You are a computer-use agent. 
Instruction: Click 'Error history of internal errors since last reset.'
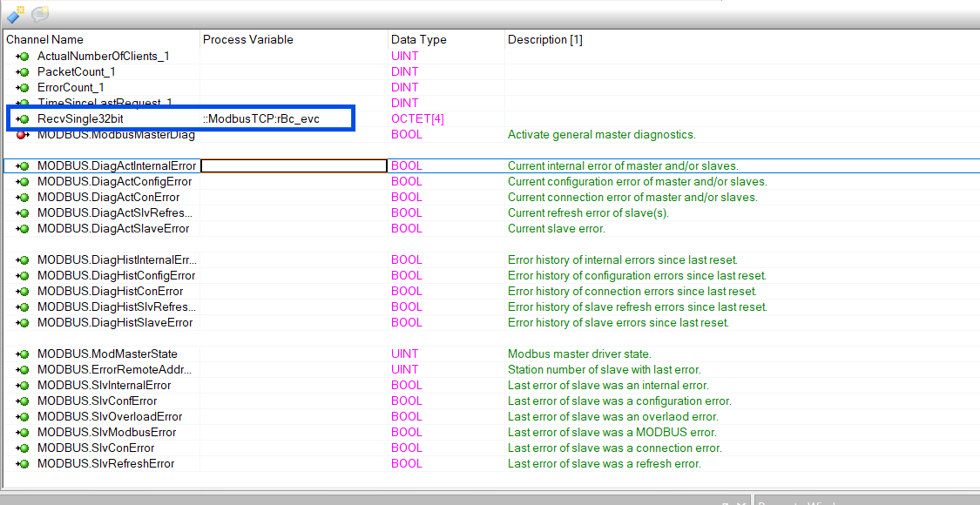(x=623, y=260)
